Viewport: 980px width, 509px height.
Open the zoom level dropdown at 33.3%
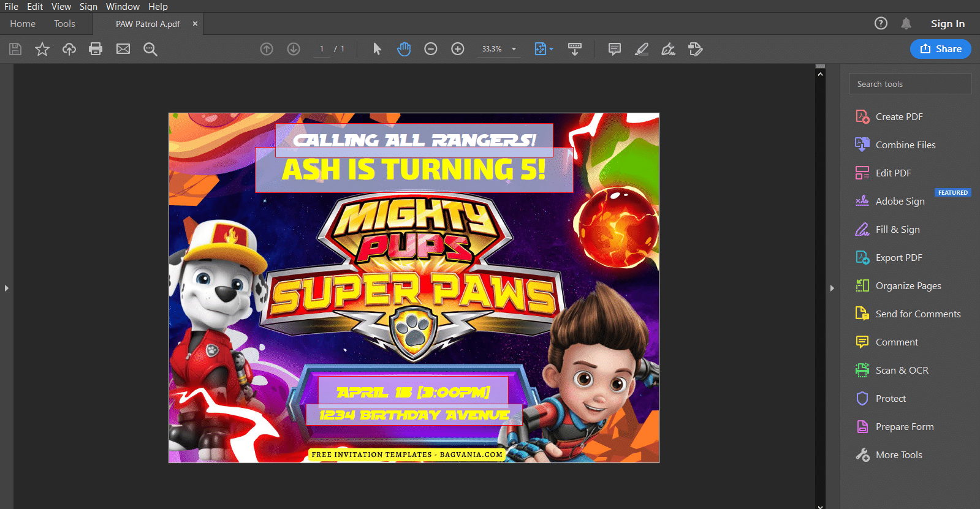[514, 49]
